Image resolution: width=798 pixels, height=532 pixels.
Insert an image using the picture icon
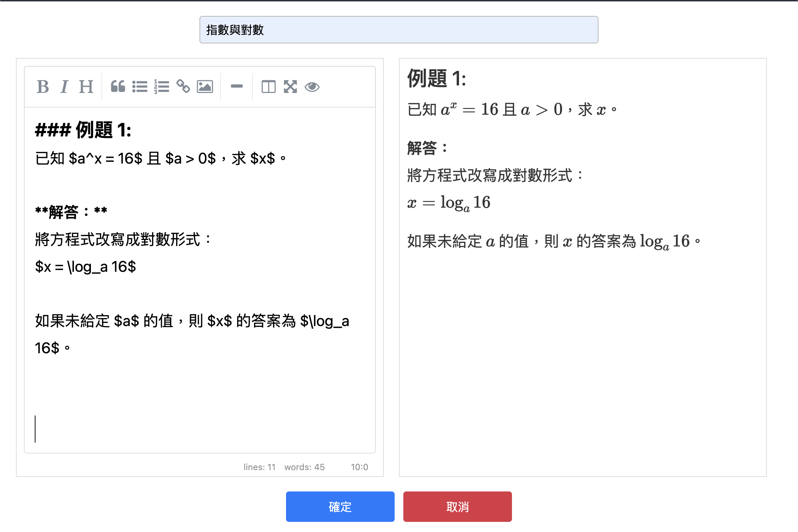pos(205,87)
